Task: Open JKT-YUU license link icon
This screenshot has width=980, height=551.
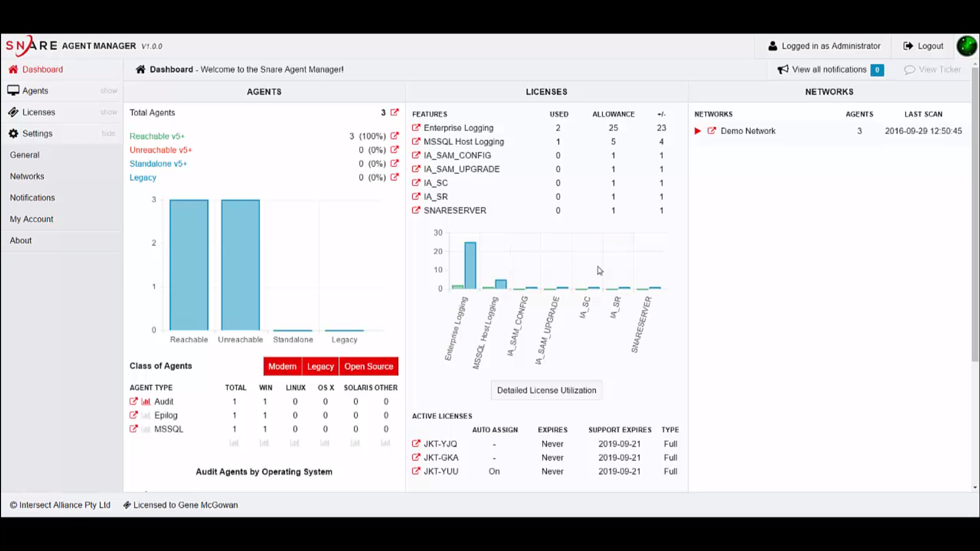Action: (416, 471)
